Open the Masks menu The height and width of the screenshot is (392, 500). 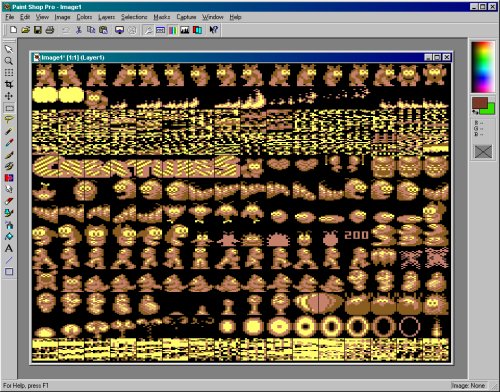pos(162,17)
